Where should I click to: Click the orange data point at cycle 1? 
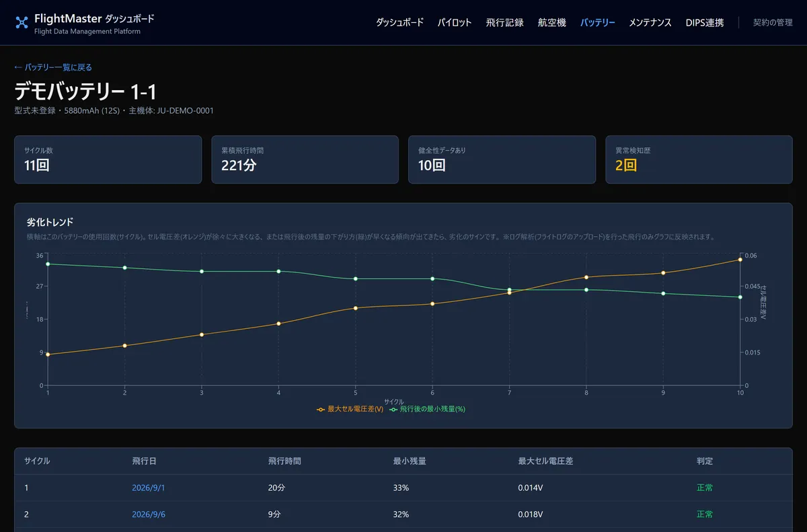tap(48, 354)
